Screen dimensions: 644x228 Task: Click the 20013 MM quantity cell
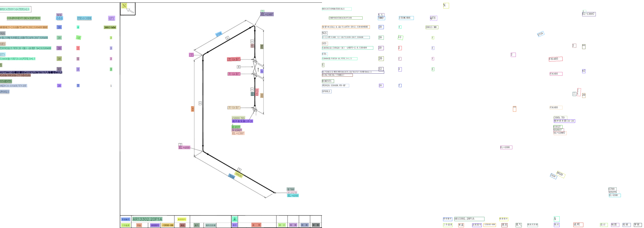110,27
